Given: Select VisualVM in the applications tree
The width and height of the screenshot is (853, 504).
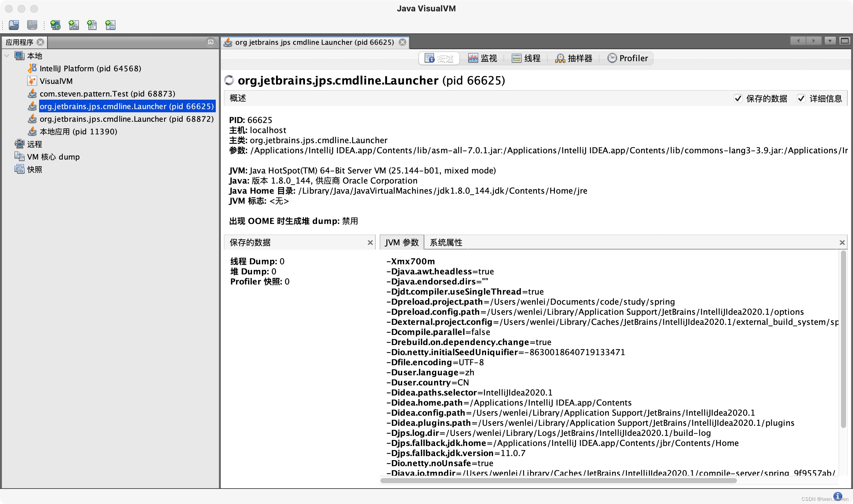Looking at the screenshot, I should pyautogui.click(x=56, y=81).
